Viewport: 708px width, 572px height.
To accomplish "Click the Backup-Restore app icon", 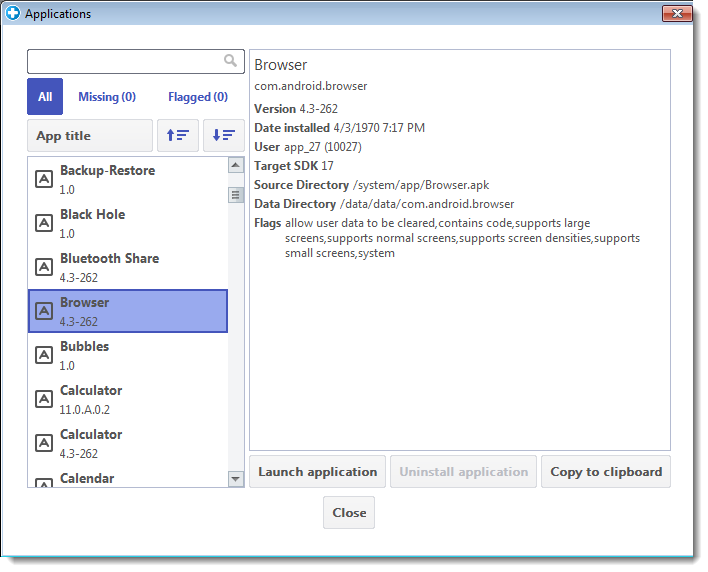I will coord(44,179).
